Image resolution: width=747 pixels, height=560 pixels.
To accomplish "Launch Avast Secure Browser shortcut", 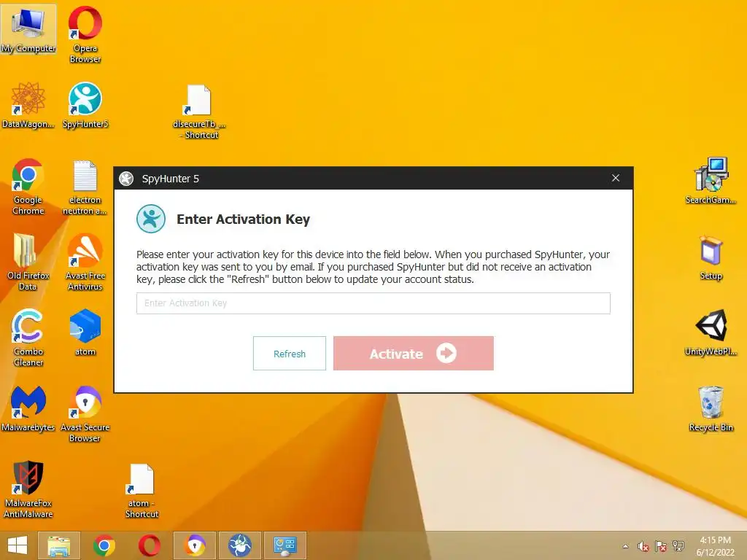I will (85, 414).
